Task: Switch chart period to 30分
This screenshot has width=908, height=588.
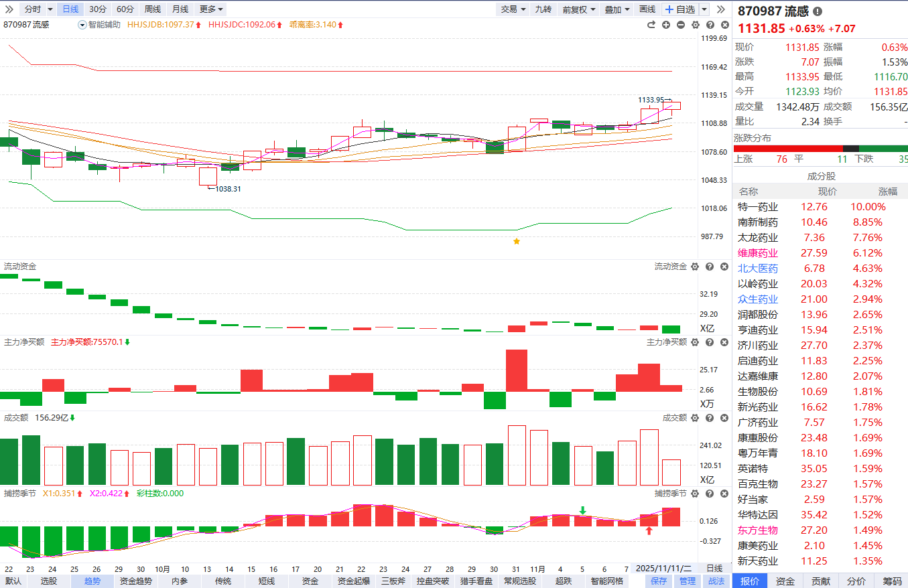Action: (97, 9)
